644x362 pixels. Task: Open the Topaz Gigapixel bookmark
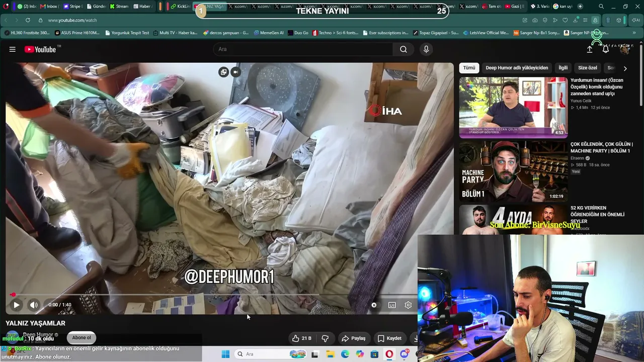436,33
